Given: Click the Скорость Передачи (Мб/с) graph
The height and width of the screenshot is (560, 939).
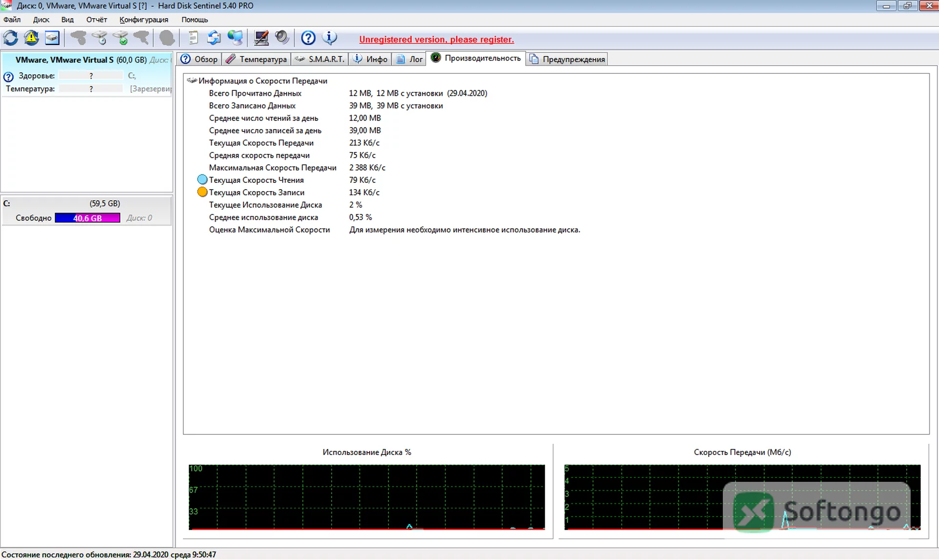Looking at the screenshot, I should pos(742,497).
